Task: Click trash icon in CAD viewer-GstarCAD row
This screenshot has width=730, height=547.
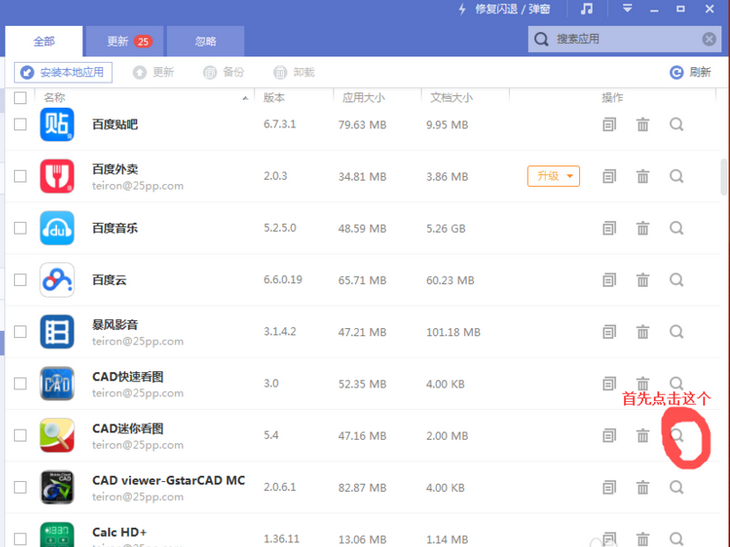Action: [642, 487]
